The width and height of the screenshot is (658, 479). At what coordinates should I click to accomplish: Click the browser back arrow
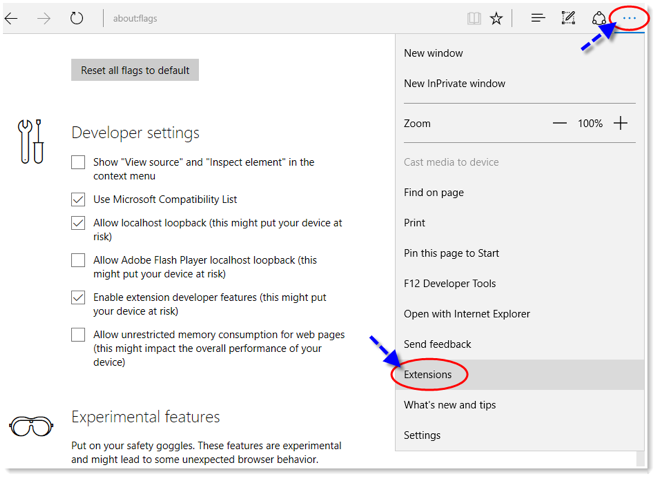click(12, 18)
